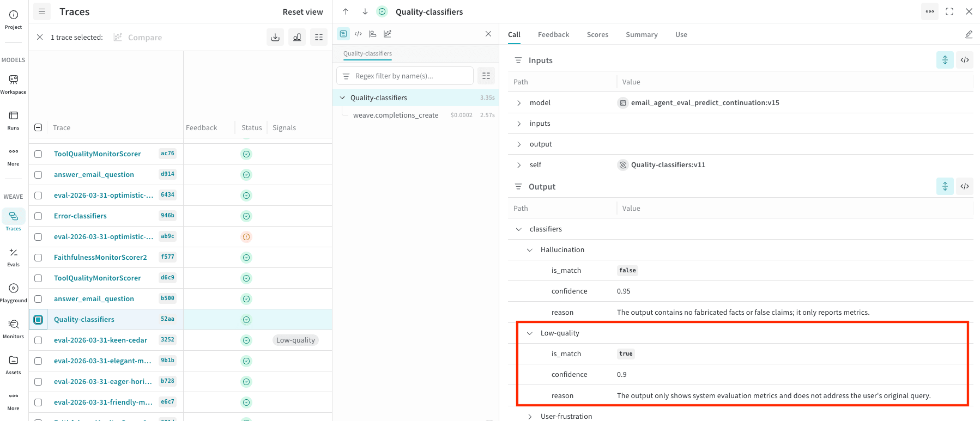Collapse the Hallucination node
Viewport: 980px width, 421px height.
pos(530,250)
